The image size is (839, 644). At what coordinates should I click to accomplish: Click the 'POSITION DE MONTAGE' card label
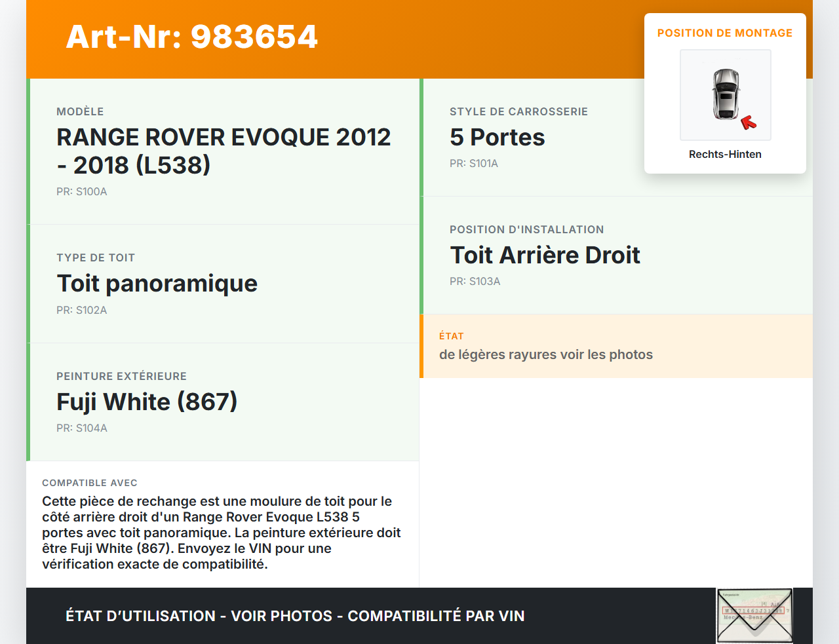(725, 33)
